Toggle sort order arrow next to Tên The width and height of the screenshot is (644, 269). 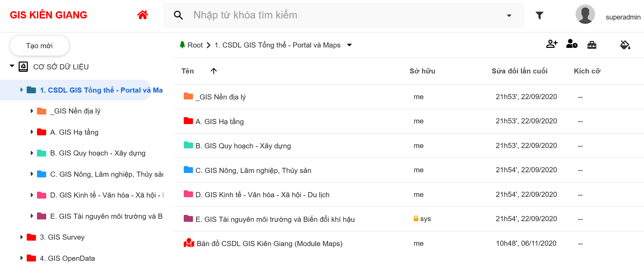(214, 71)
